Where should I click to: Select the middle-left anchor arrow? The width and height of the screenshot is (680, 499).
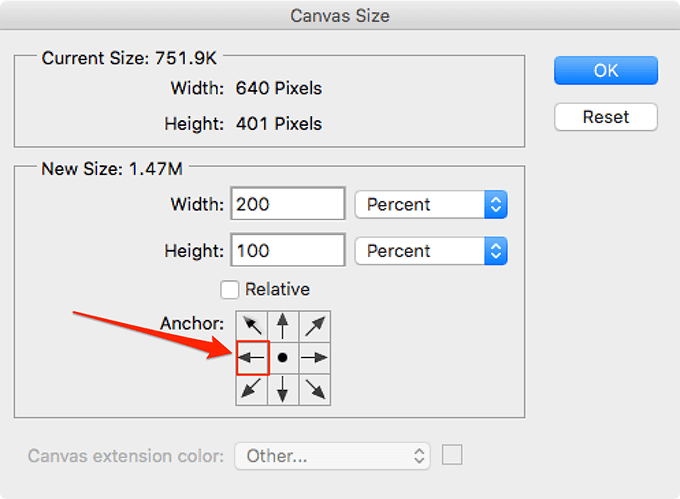point(253,358)
